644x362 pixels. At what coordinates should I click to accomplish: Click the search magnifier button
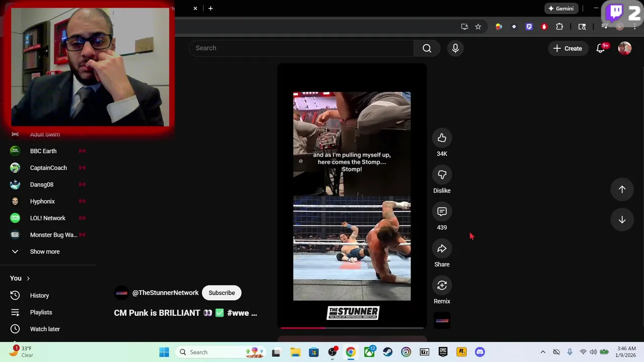(x=427, y=48)
